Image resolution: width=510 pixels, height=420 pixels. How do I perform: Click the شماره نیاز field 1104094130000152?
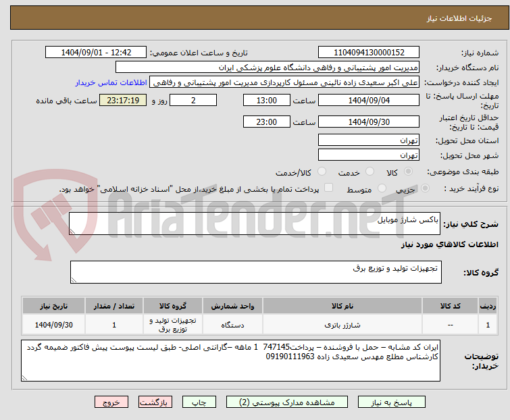pos(369,53)
